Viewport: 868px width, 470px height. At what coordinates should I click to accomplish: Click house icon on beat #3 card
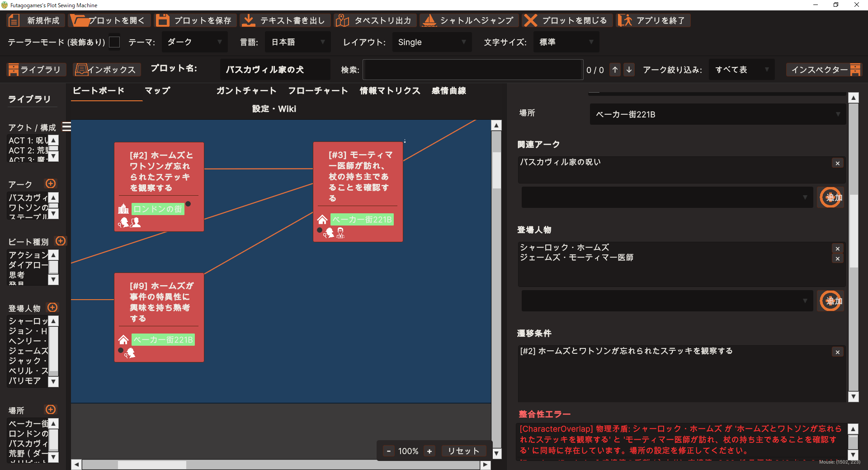point(322,220)
